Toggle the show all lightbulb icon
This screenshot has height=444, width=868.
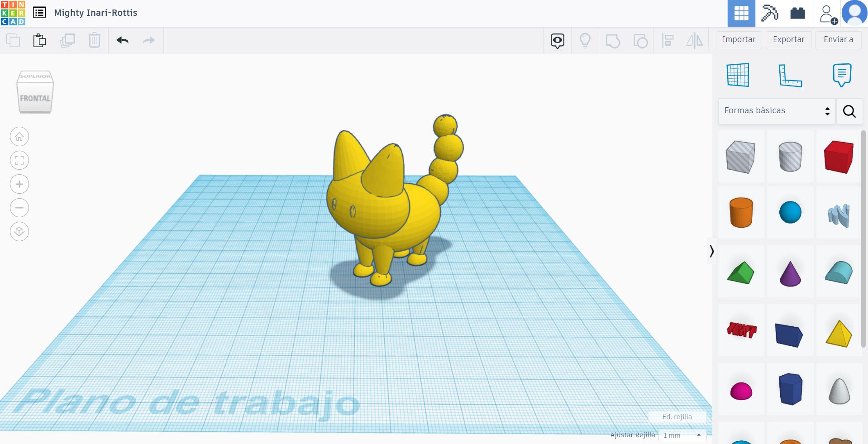coord(585,41)
